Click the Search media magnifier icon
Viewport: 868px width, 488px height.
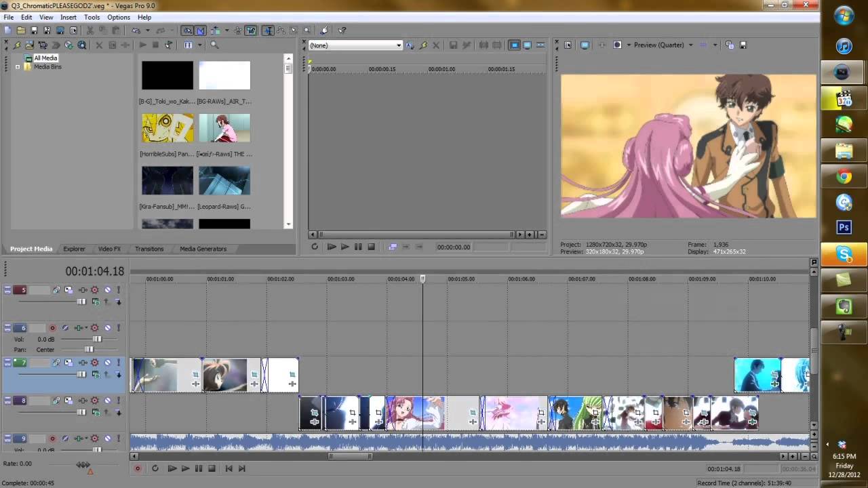tap(214, 45)
